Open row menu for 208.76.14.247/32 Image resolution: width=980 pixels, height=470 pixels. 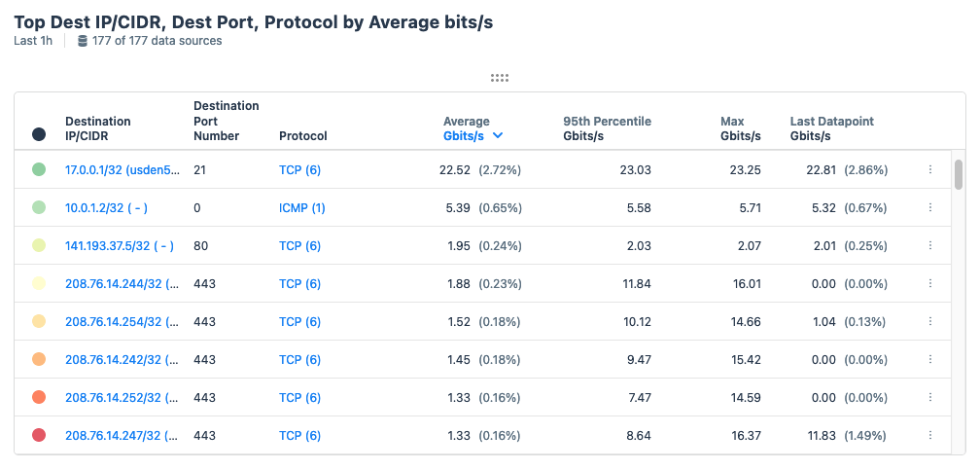(x=929, y=435)
